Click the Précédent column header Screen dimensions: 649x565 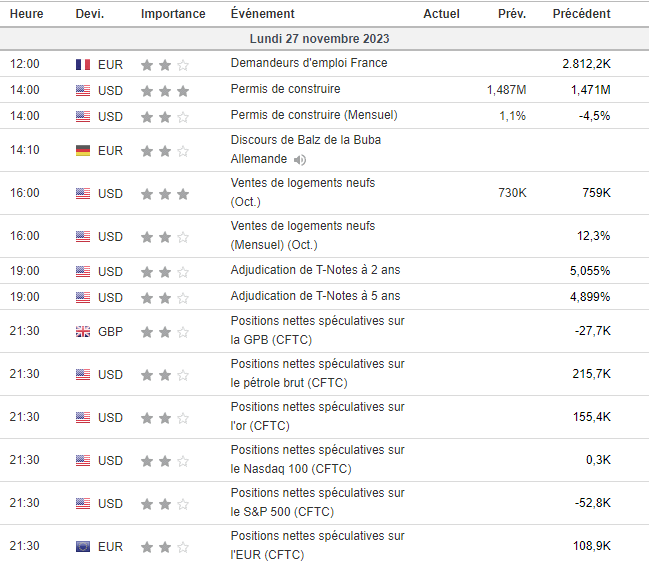click(x=581, y=14)
